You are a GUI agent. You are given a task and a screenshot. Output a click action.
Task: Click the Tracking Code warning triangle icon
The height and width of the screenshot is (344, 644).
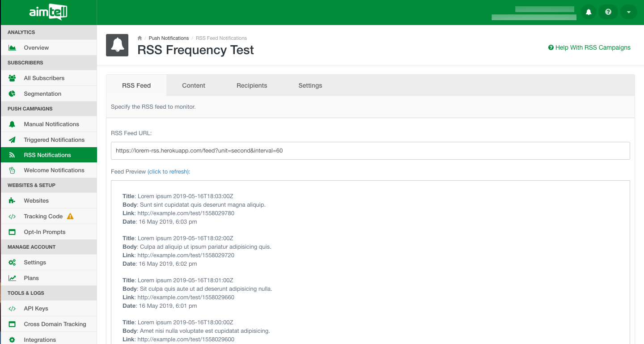click(x=70, y=217)
